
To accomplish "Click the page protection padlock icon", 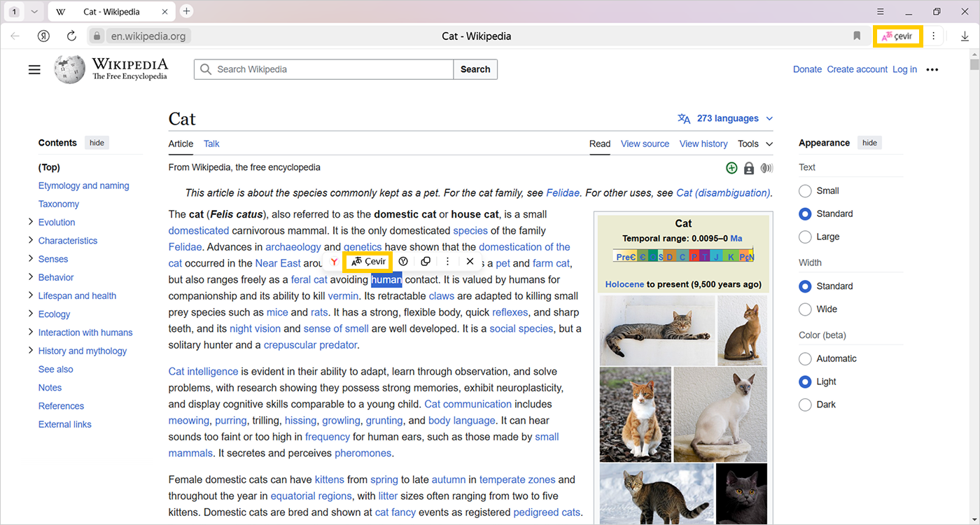I will point(749,168).
